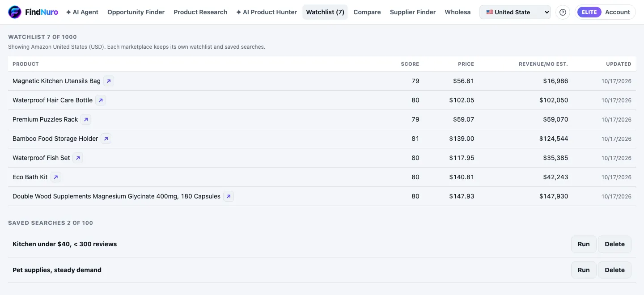Click the help question mark icon
This screenshot has height=295, width=644.
(x=563, y=12)
